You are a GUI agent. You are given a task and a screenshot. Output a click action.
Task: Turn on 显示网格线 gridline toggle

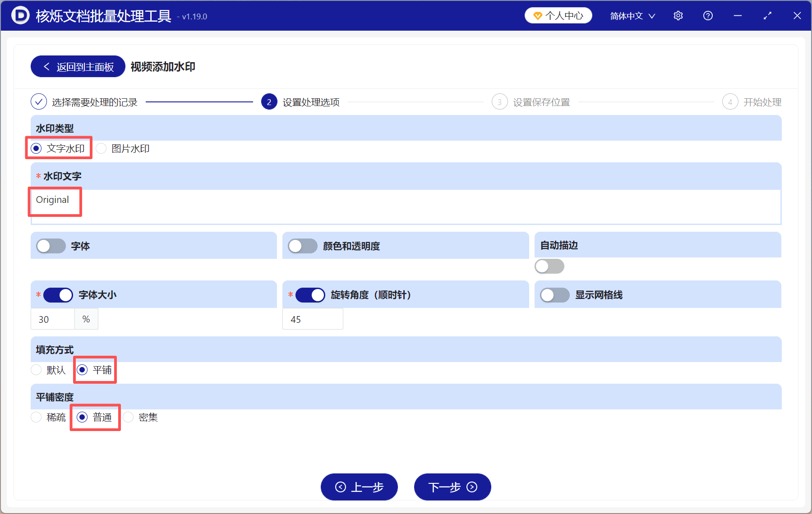coord(554,295)
